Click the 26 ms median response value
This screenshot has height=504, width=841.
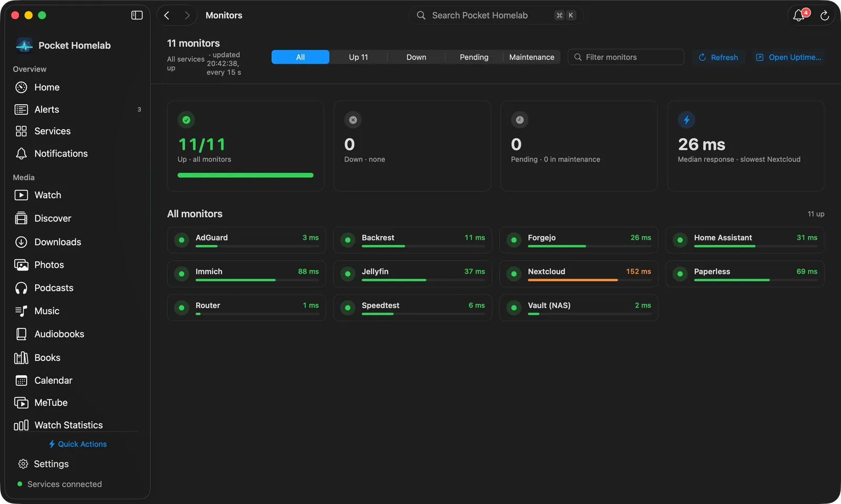tap(701, 144)
